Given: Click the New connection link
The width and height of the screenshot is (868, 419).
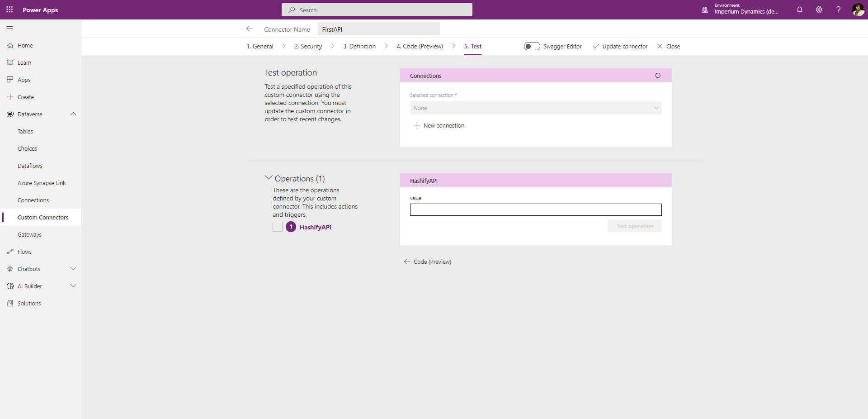Looking at the screenshot, I should pyautogui.click(x=443, y=126).
